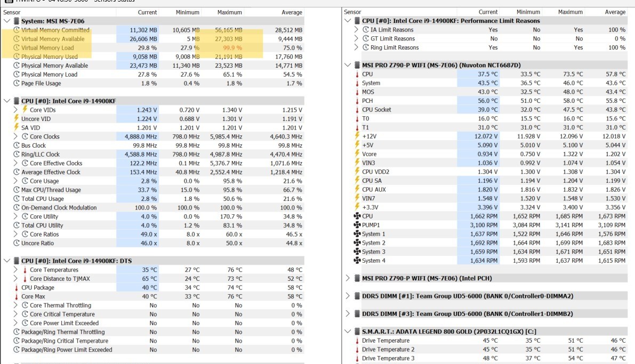Click the chip icon beside S.M.A.R.T. ADATA
Screen dimensions: 635x364
coord(357,331)
